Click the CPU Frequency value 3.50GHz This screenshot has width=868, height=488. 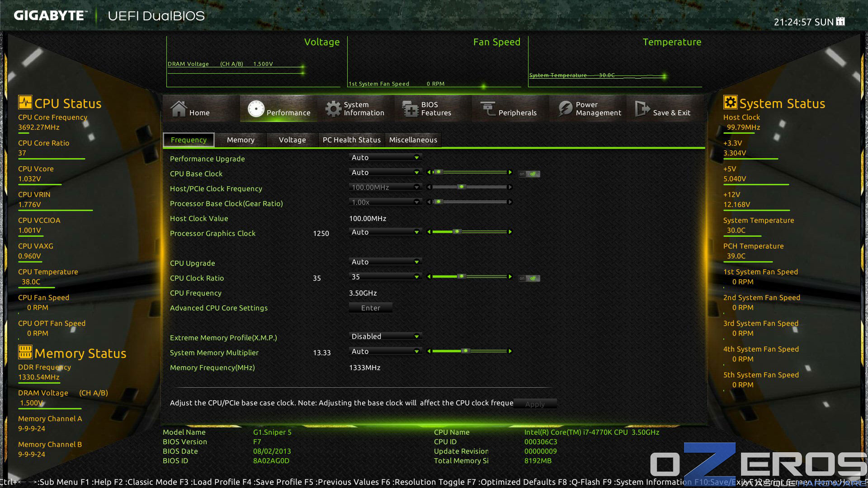[363, 293]
